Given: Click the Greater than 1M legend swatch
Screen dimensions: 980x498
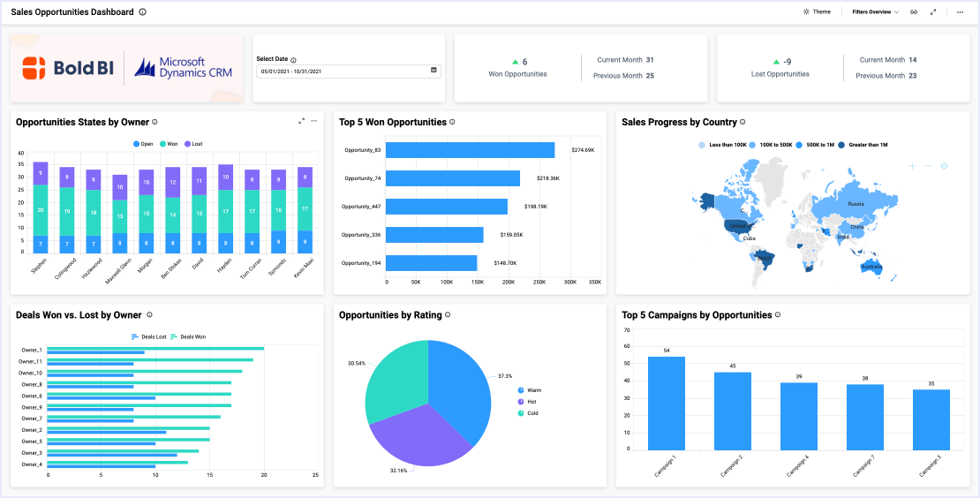Looking at the screenshot, I should click(x=842, y=144).
